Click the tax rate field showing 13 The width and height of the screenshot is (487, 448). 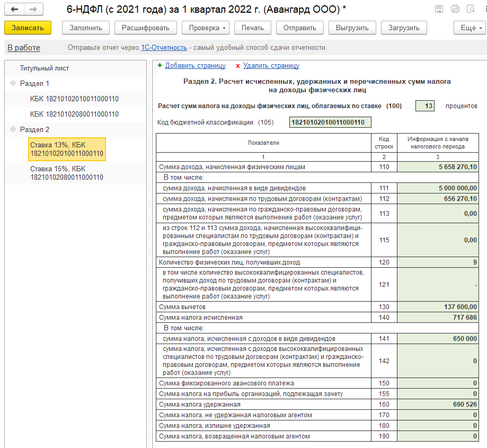[425, 106]
